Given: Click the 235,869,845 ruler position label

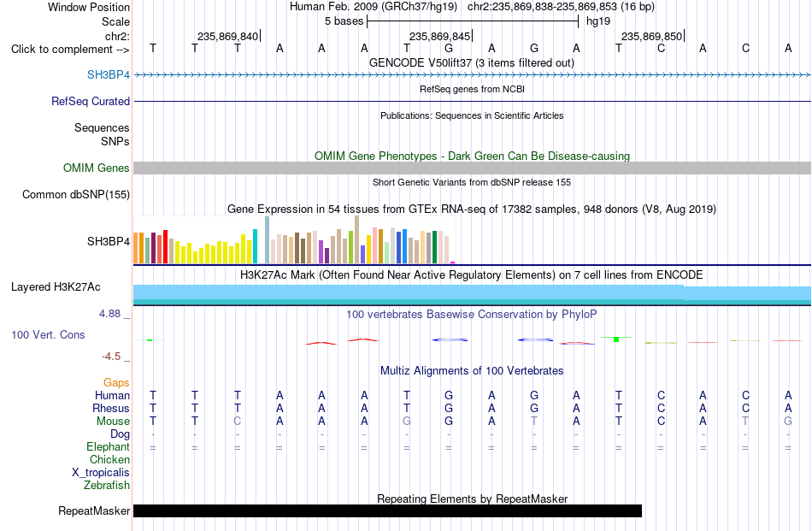Looking at the screenshot, I should (x=439, y=36).
